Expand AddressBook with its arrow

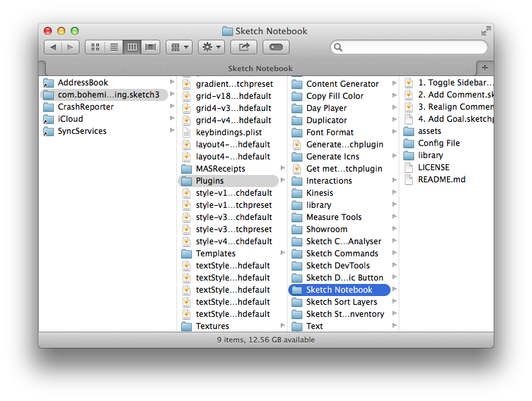tap(172, 82)
